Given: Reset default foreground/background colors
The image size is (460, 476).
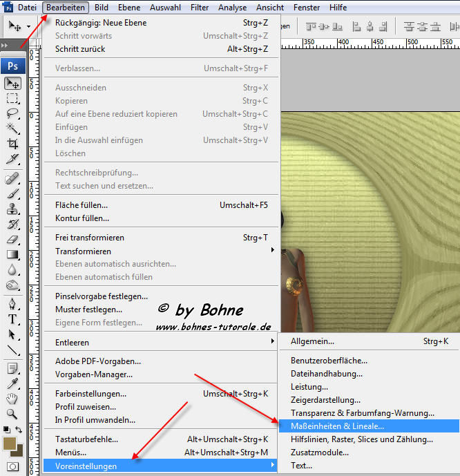Looking at the screenshot, I should 6,429.
